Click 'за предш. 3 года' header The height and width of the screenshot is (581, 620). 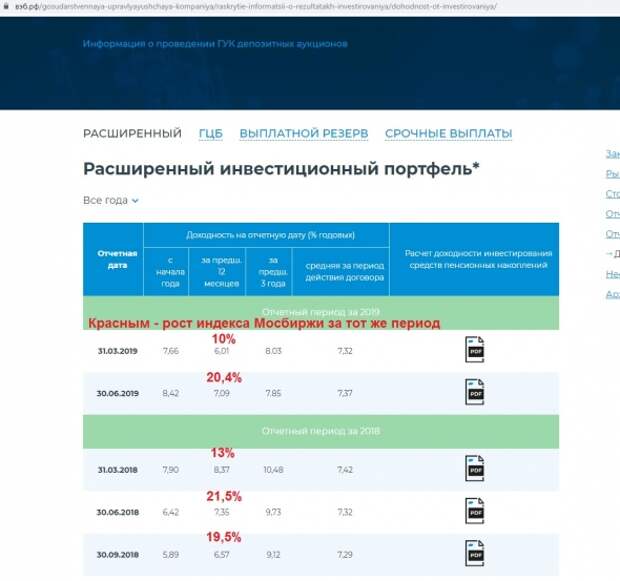click(x=269, y=272)
